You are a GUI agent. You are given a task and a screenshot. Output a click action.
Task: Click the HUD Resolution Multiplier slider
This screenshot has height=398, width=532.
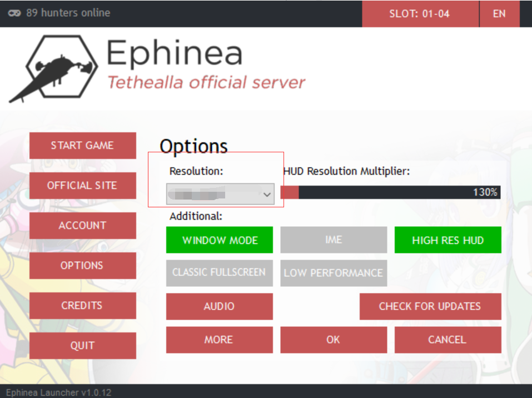click(390, 192)
